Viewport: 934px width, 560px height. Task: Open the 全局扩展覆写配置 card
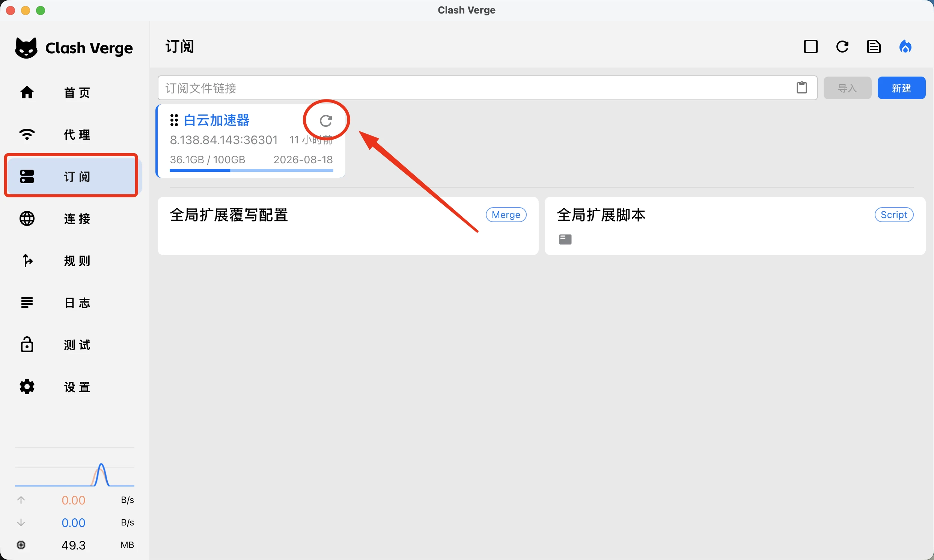click(x=348, y=226)
